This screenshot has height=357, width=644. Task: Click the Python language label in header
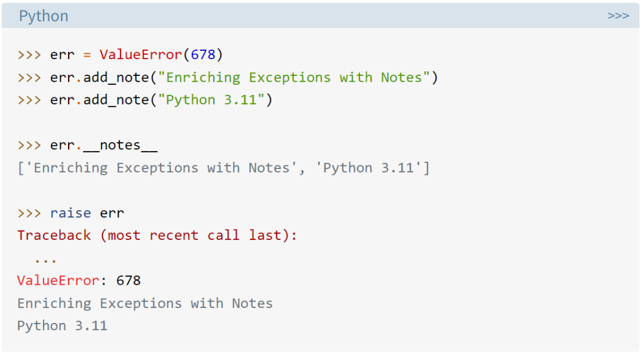44,16
